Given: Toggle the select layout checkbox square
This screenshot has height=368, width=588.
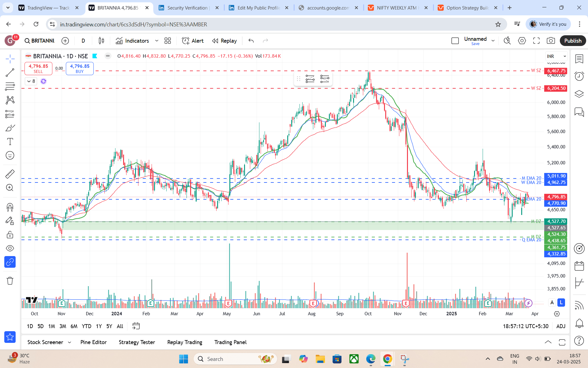Looking at the screenshot, I should 455,41.
